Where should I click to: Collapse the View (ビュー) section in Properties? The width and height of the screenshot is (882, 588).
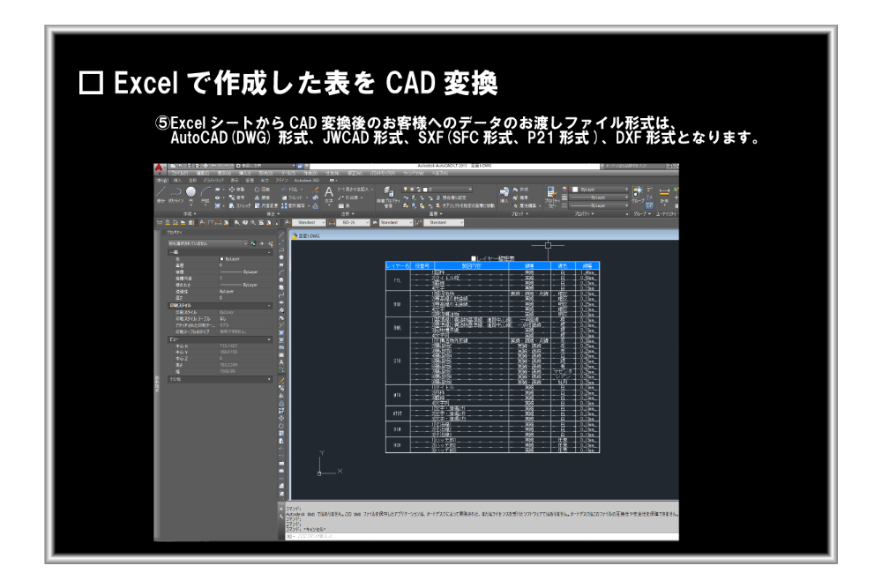(269, 339)
